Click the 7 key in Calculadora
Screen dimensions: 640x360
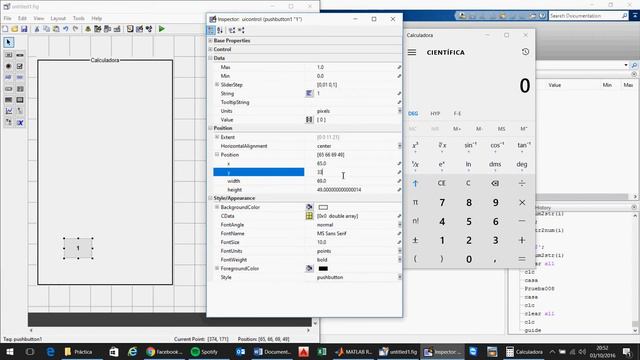point(442,202)
